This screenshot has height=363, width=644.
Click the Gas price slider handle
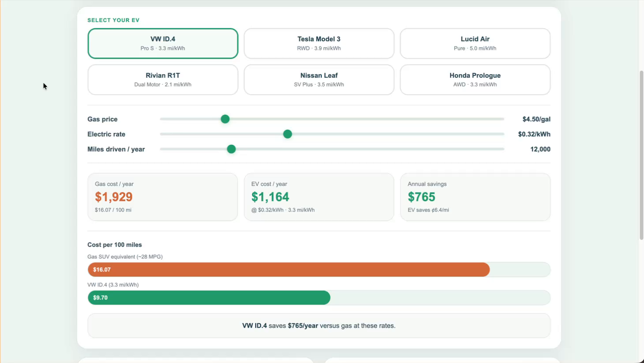click(x=225, y=119)
